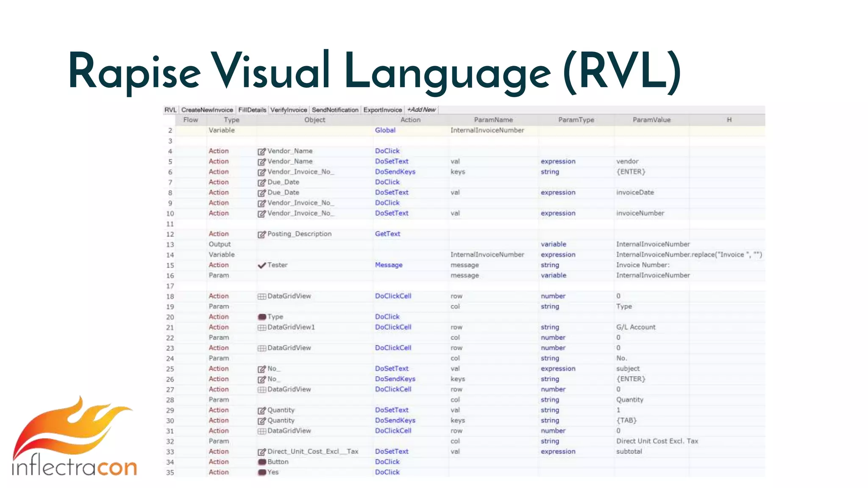Click DoClickCell action in row 21
The width and height of the screenshot is (868, 488).
tap(393, 327)
